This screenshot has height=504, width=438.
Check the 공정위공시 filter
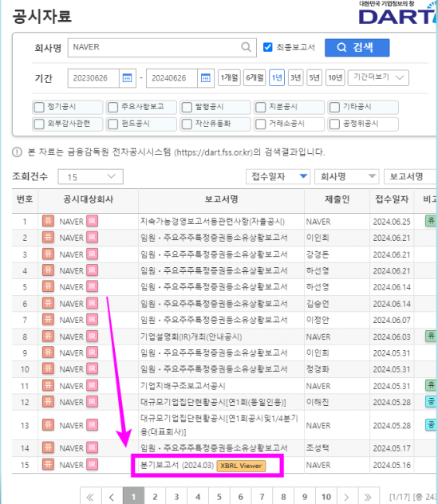(334, 124)
